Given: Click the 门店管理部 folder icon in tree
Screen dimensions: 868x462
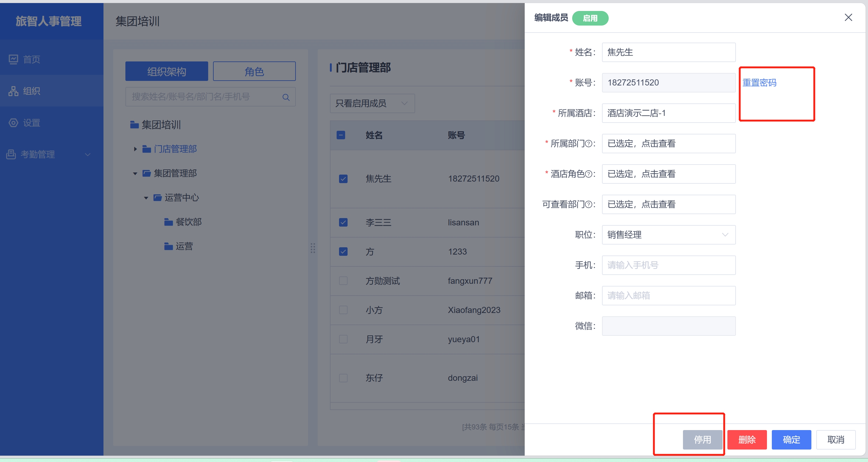Looking at the screenshot, I should click(x=147, y=149).
